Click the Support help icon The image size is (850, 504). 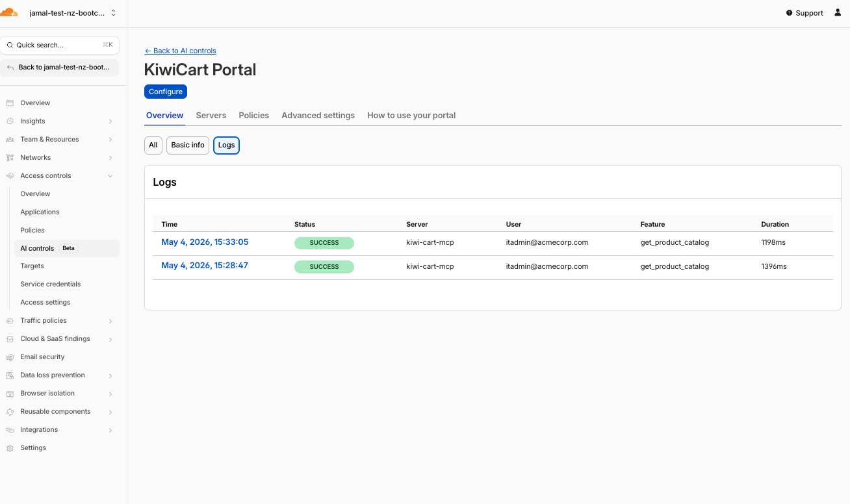789,13
